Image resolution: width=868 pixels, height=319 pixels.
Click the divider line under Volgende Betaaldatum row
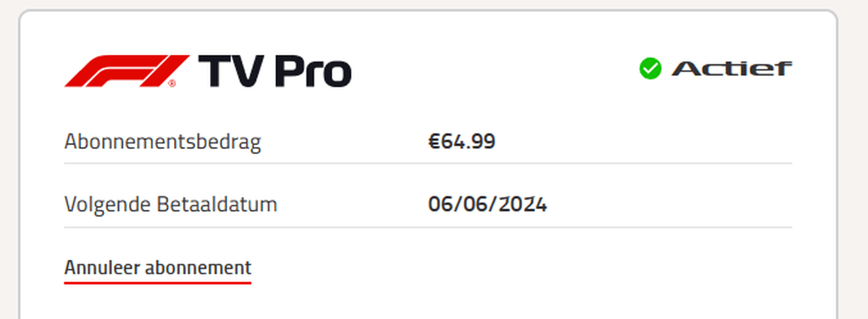point(428,228)
